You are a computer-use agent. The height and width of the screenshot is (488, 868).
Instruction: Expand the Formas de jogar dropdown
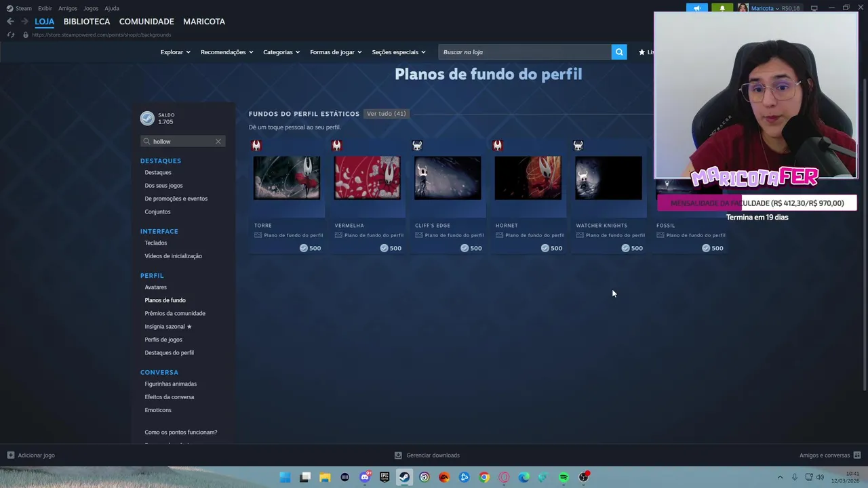pyautogui.click(x=336, y=52)
